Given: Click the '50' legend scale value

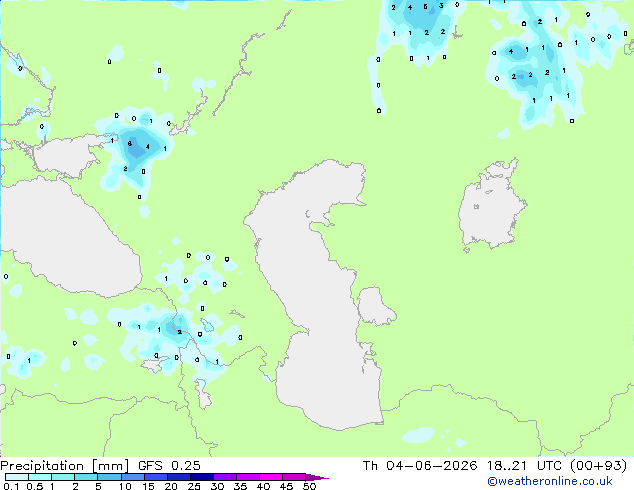Looking at the screenshot, I should (x=309, y=486).
